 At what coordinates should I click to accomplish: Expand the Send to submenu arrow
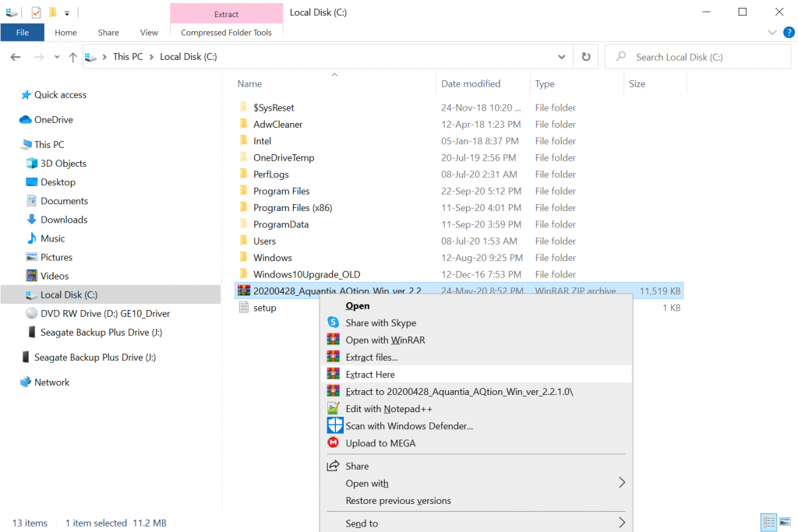621,523
